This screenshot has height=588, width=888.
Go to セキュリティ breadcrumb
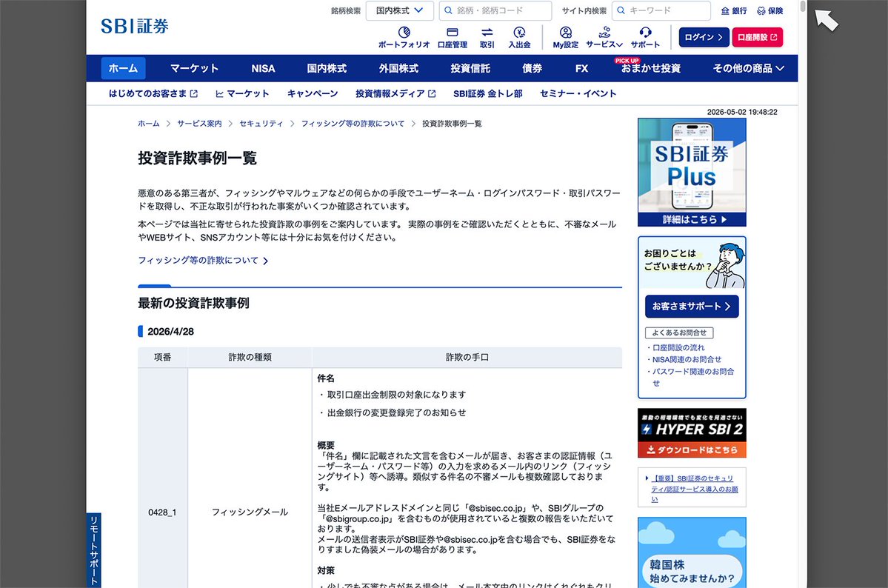click(261, 124)
